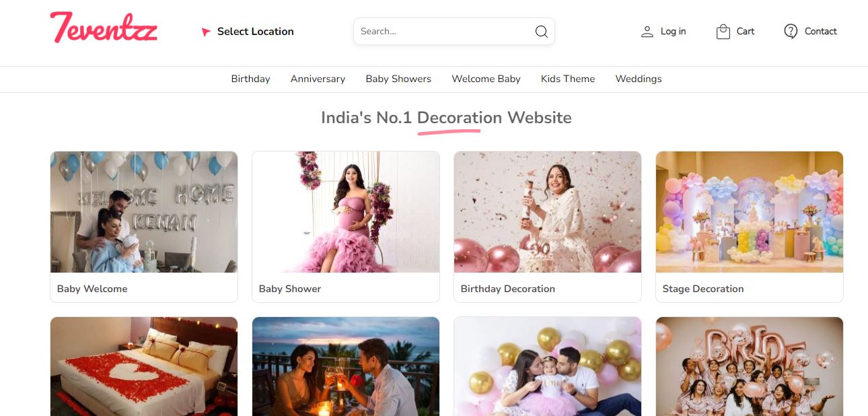This screenshot has width=868, height=416.
Task: Click the red location arrow icon
Action: click(206, 32)
